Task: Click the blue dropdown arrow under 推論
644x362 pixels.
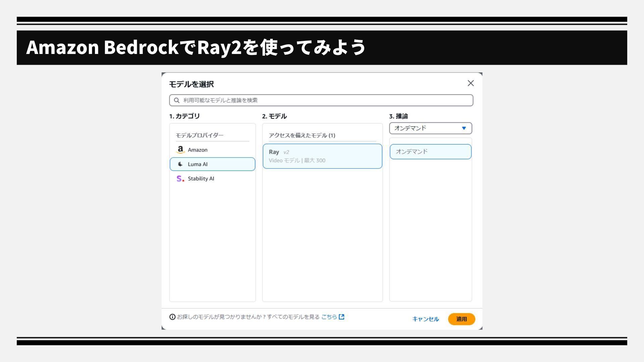Action: (464, 128)
